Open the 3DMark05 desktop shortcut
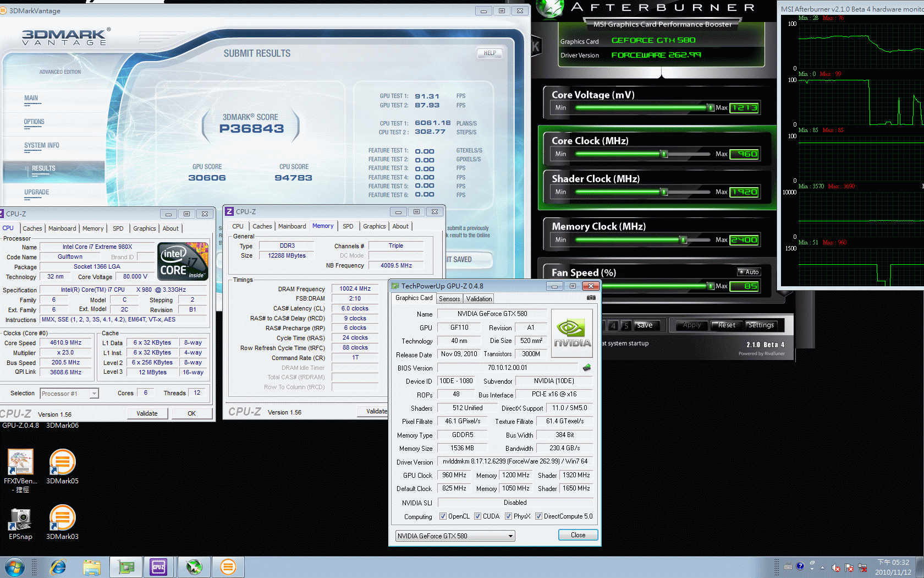 (x=62, y=463)
